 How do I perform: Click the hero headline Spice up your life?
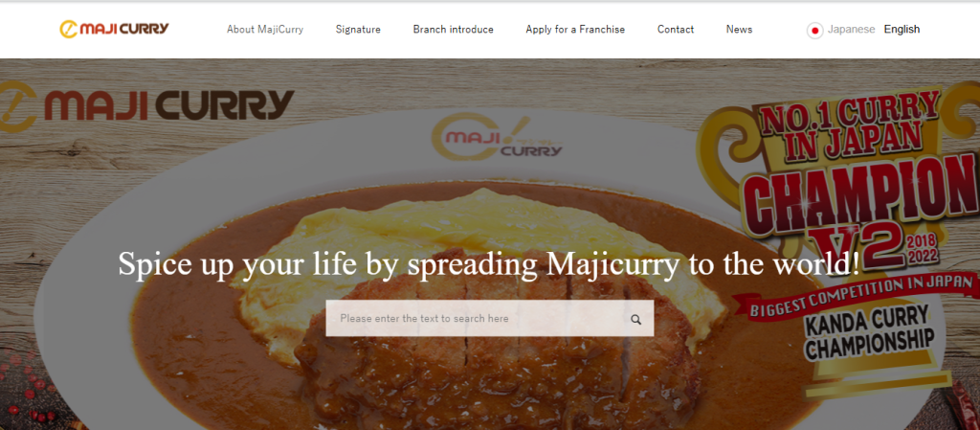tap(489, 263)
